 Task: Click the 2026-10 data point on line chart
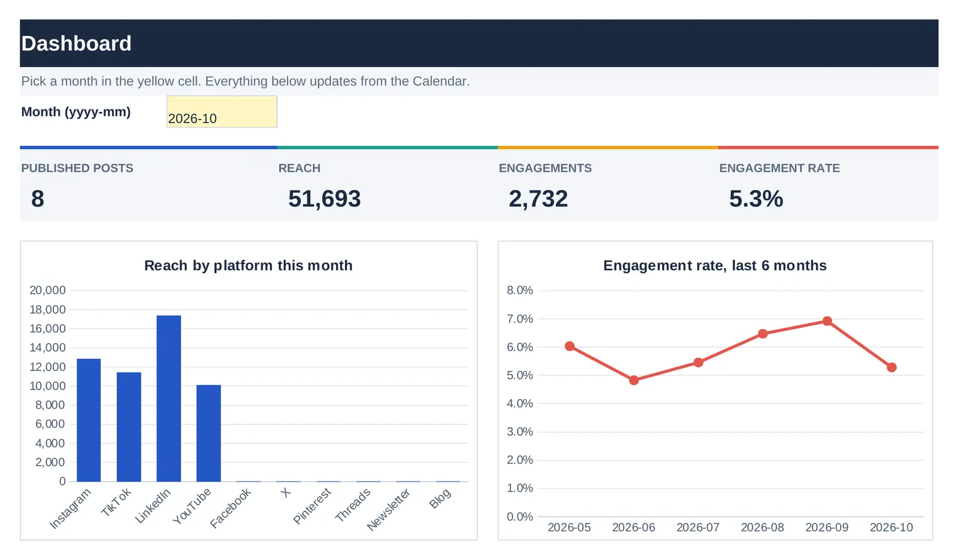point(892,367)
